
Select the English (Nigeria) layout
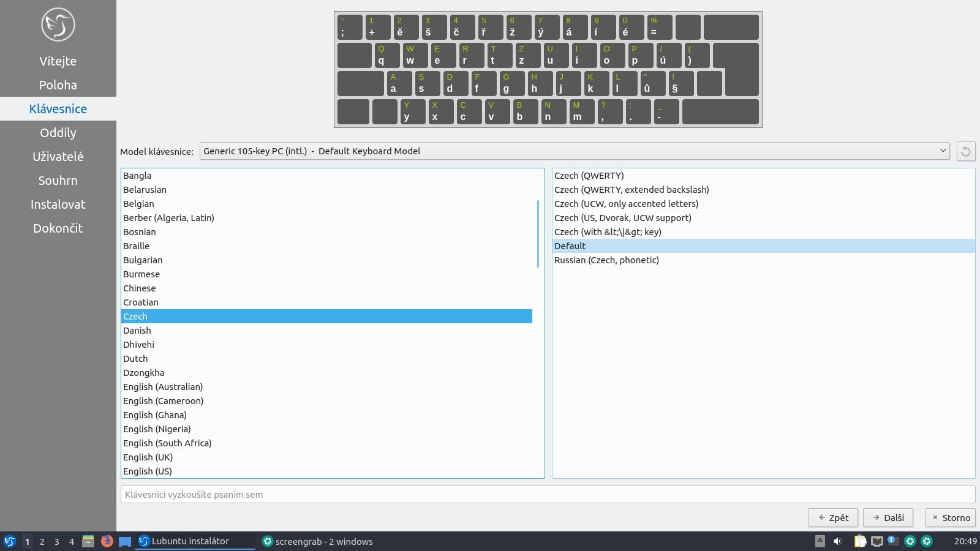click(x=326, y=429)
